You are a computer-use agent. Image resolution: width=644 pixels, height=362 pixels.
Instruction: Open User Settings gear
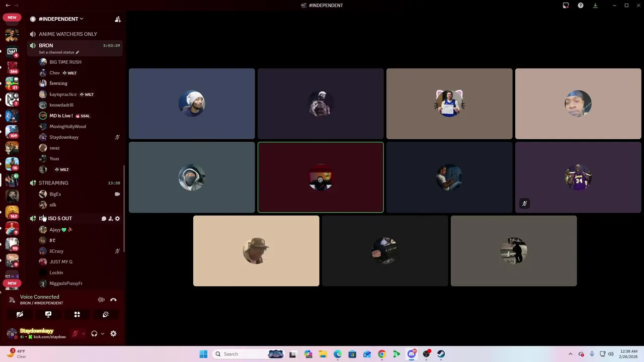pos(113,333)
